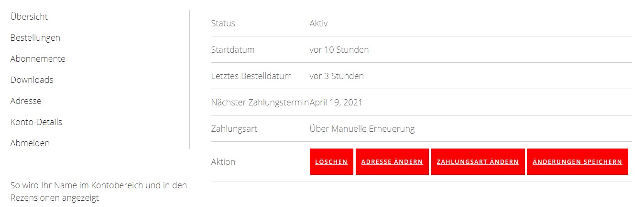Select Downloads in the account menu
Viewport: 644px width, 207px height.
pos(32,80)
